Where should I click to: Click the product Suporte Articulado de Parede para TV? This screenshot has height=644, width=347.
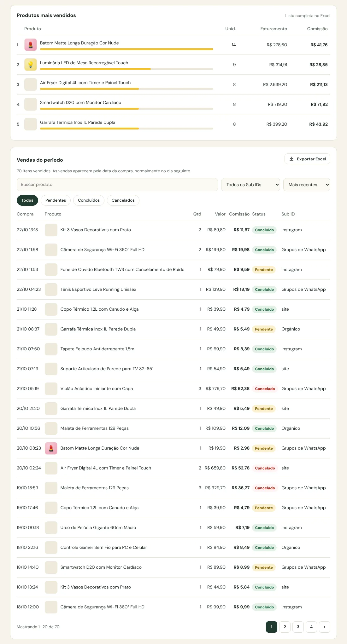click(107, 369)
